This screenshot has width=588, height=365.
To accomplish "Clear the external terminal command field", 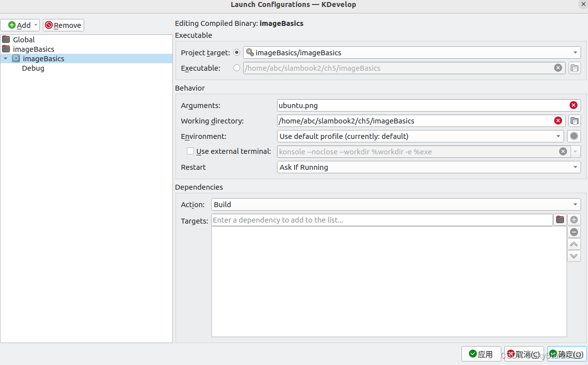I will click(563, 151).
